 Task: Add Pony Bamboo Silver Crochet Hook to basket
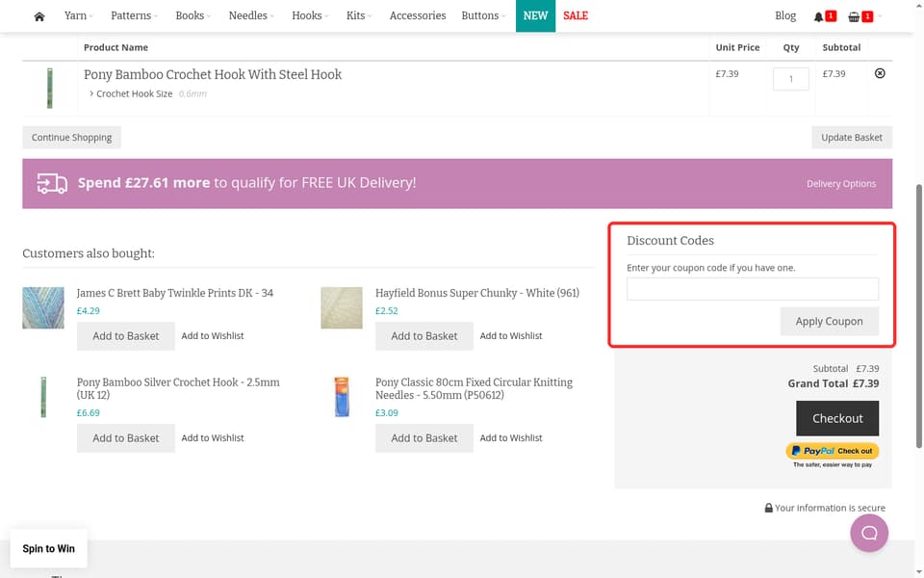[125, 438]
